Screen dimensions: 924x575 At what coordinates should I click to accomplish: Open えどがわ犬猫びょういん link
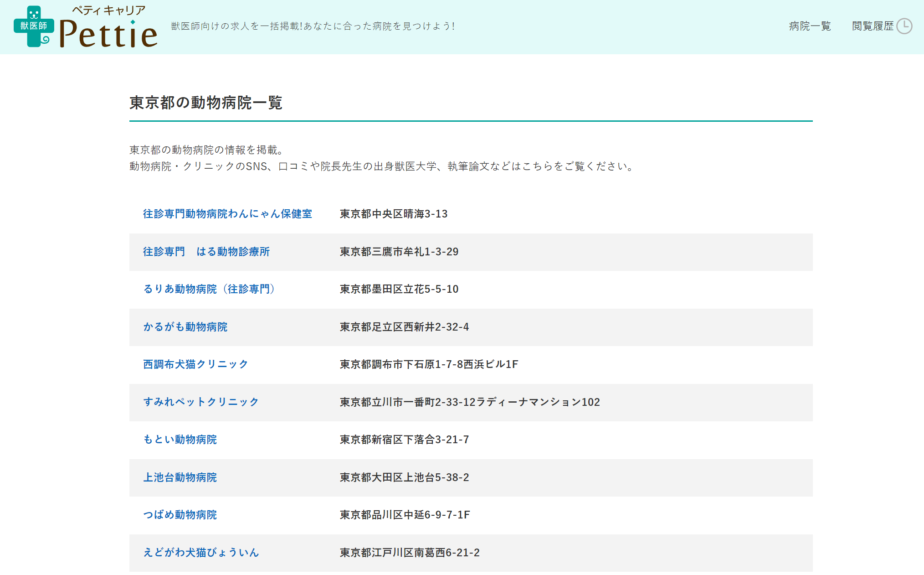click(201, 553)
